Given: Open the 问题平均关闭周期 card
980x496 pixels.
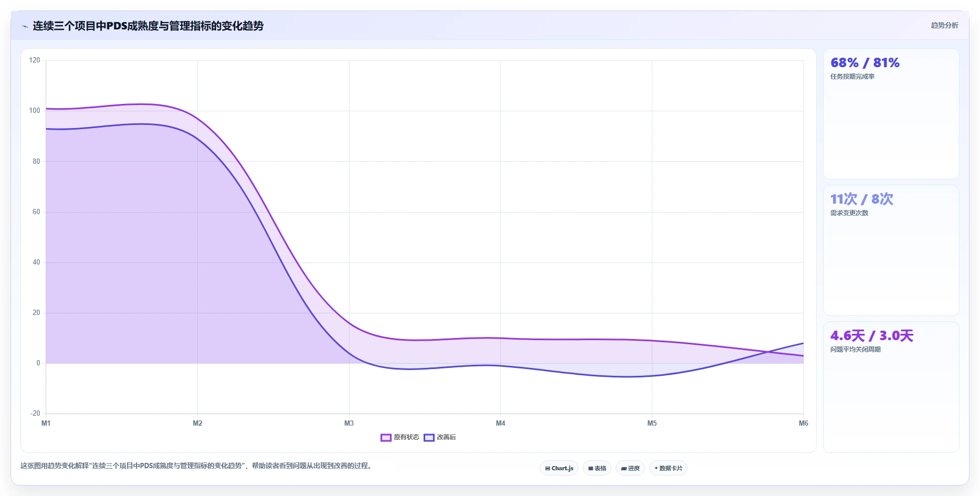Looking at the screenshot, I should (x=891, y=387).
